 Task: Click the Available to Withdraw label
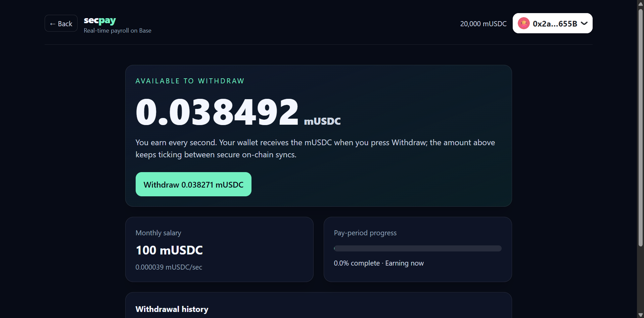point(190,81)
